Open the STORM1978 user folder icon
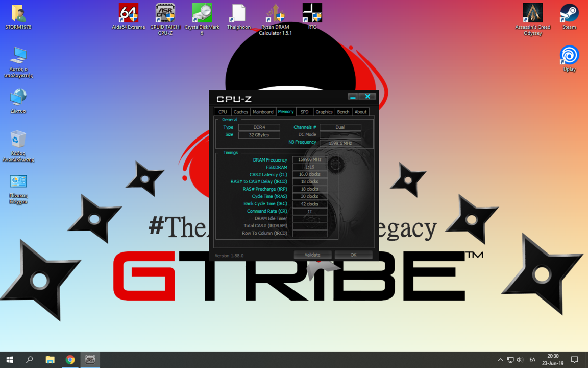The height and width of the screenshot is (368, 588). coord(18,17)
